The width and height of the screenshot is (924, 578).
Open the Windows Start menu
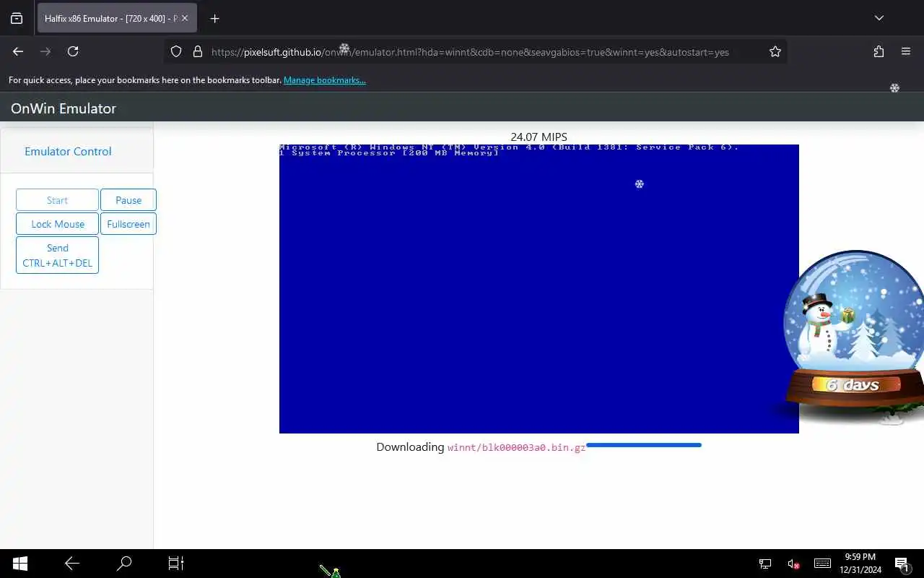[20, 564]
